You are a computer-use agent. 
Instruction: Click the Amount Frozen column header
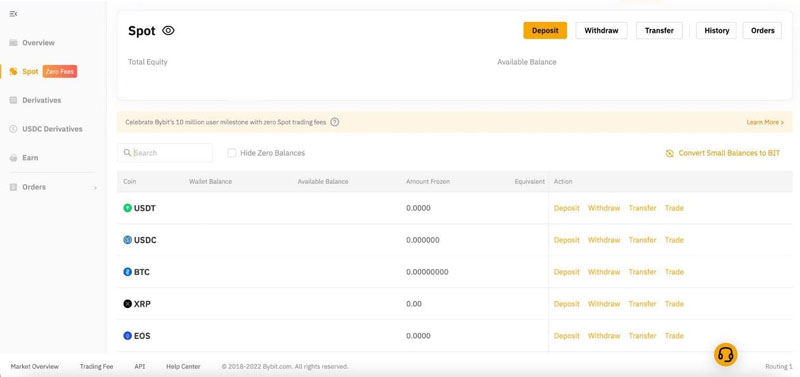pyautogui.click(x=428, y=182)
